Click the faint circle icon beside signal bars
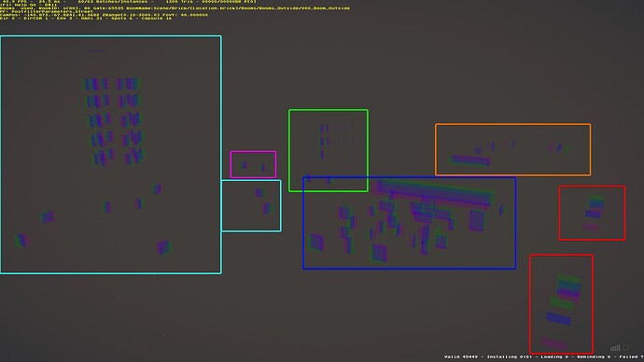Viewport: 644px width, 362px height. click(626, 348)
